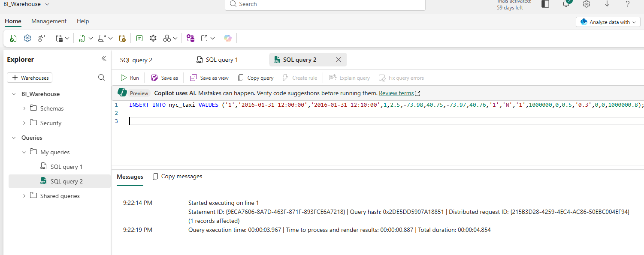Screen dimensions: 644x255
Task: Click the feedback people icon in toolbar
Action: [41, 38]
